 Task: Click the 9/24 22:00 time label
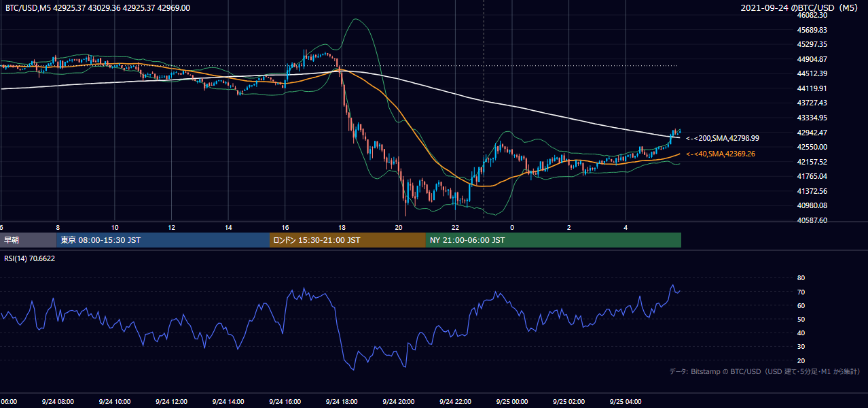[455, 402]
